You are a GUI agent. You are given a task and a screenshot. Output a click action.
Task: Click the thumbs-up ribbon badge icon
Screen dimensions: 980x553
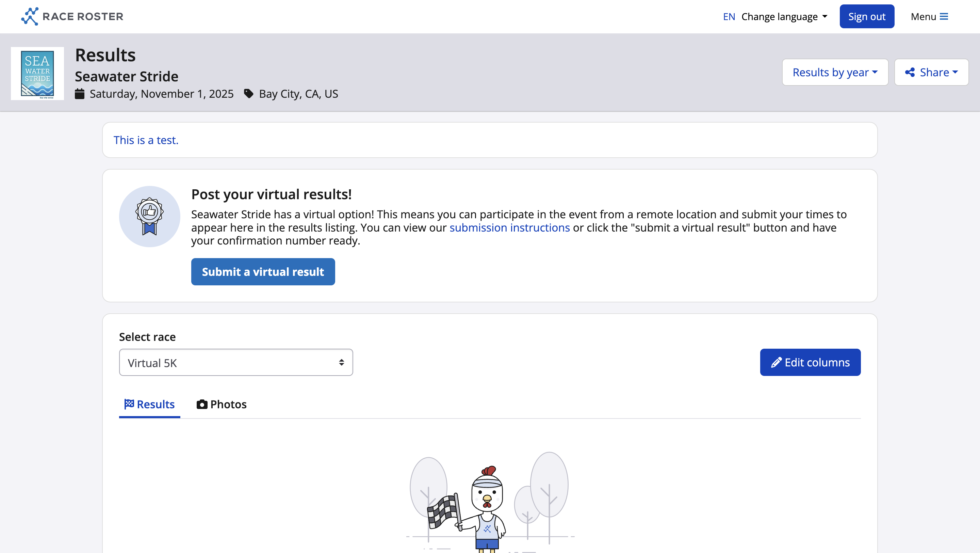pos(149,216)
